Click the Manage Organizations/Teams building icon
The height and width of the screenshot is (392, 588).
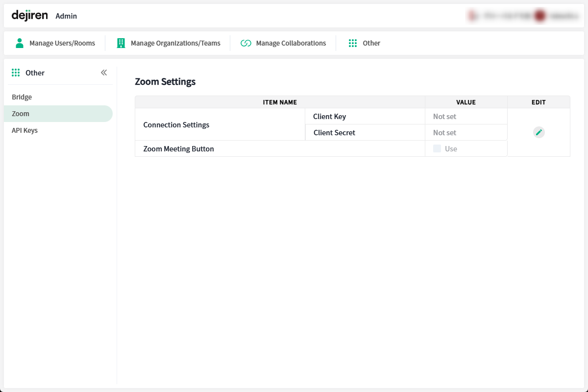pos(121,43)
